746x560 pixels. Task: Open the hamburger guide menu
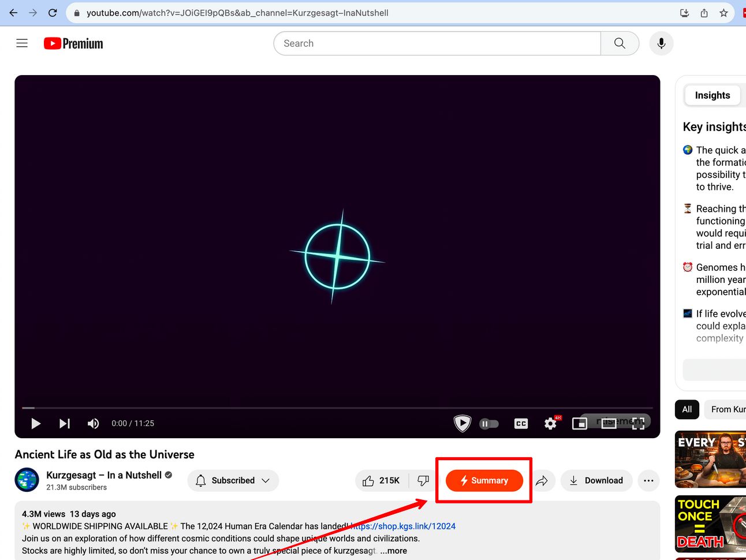(22, 43)
